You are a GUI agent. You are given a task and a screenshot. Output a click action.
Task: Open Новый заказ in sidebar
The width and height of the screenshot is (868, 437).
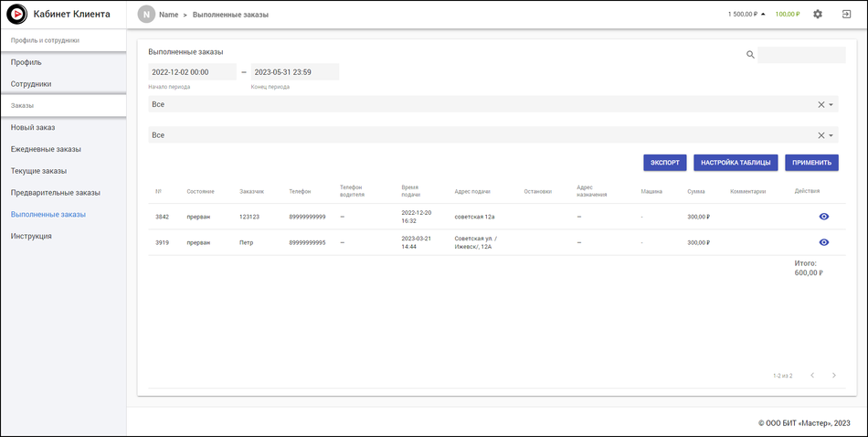coord(33,128)
